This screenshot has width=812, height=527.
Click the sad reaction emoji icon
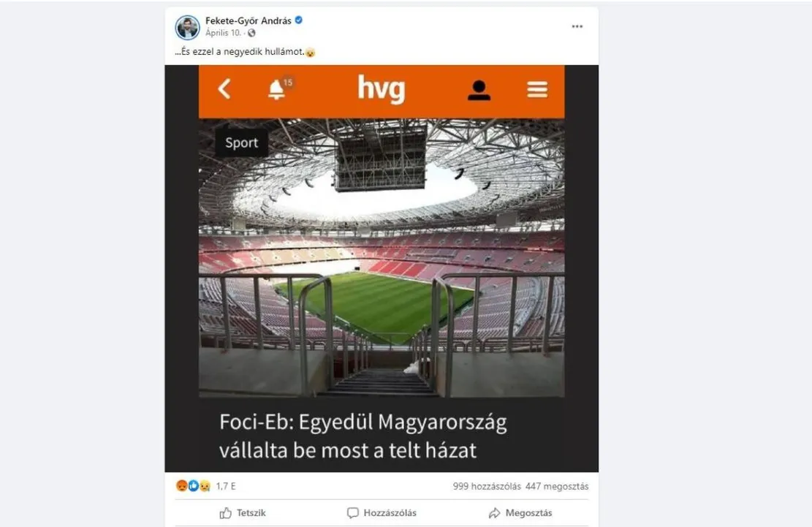tap(205, 486)
